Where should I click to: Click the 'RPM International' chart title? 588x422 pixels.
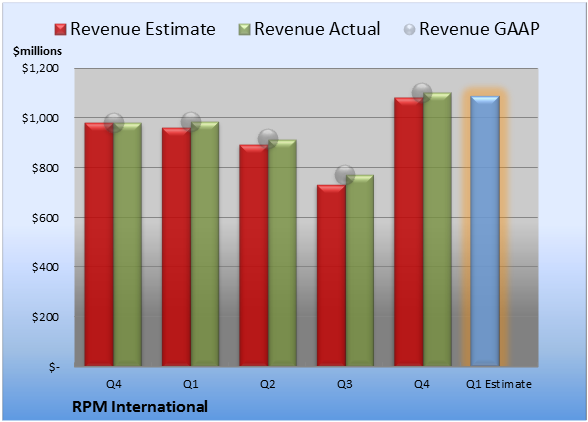click(x=140, y=407)
